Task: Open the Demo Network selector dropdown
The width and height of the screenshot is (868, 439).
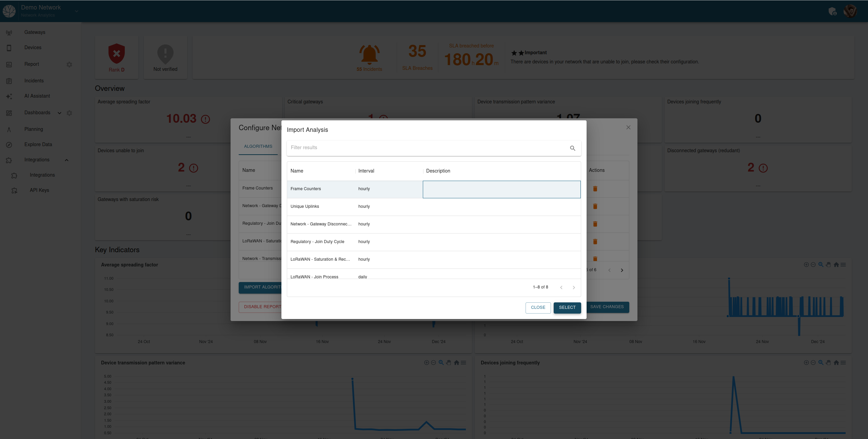Action: (77, 11)
